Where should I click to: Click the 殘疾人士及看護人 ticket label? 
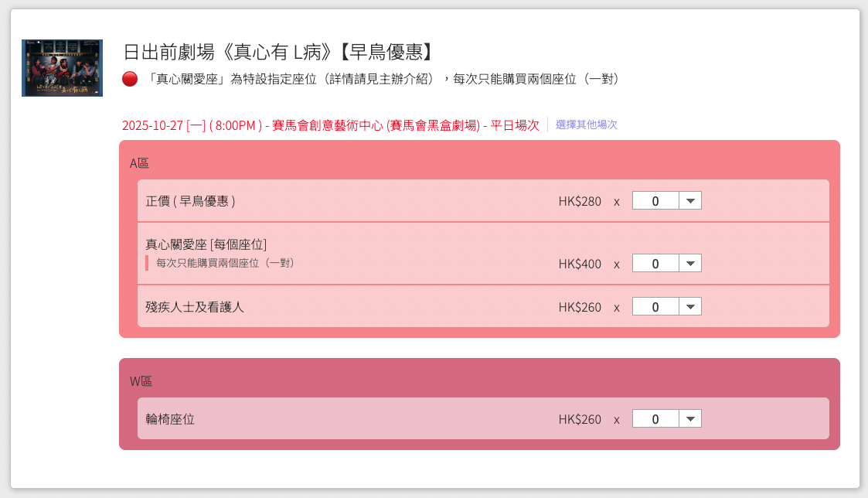click(195, 307)
